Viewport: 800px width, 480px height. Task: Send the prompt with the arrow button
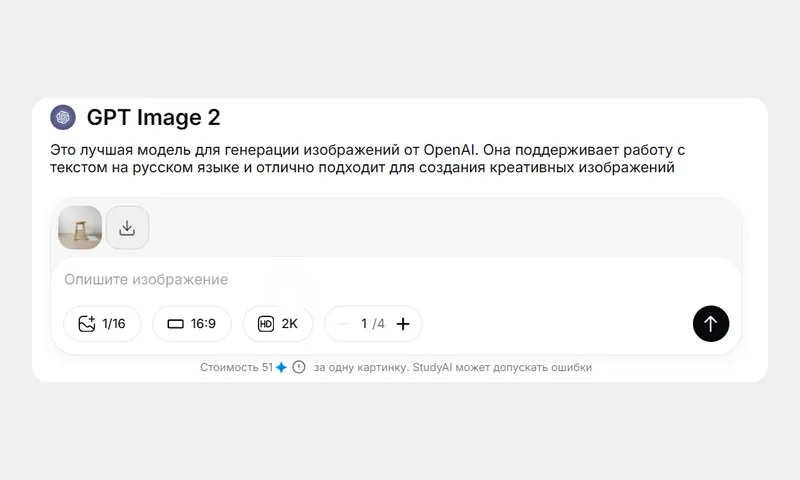pyautogui.click(x=711, y=324)
